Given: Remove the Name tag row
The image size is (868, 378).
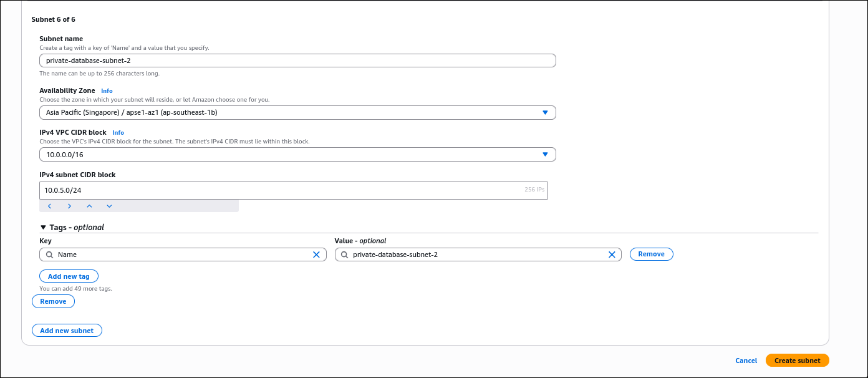Looking at the screenshot, I should click(651, 254).
